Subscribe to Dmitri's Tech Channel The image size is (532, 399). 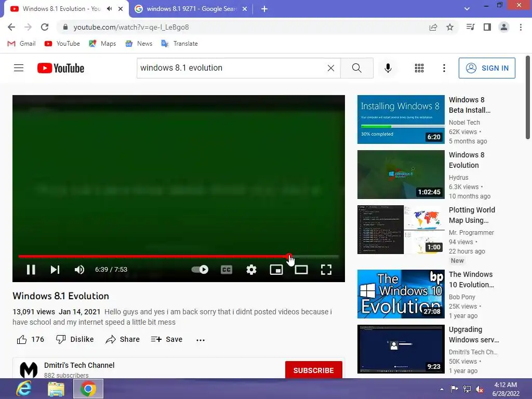tap(313, 370)
